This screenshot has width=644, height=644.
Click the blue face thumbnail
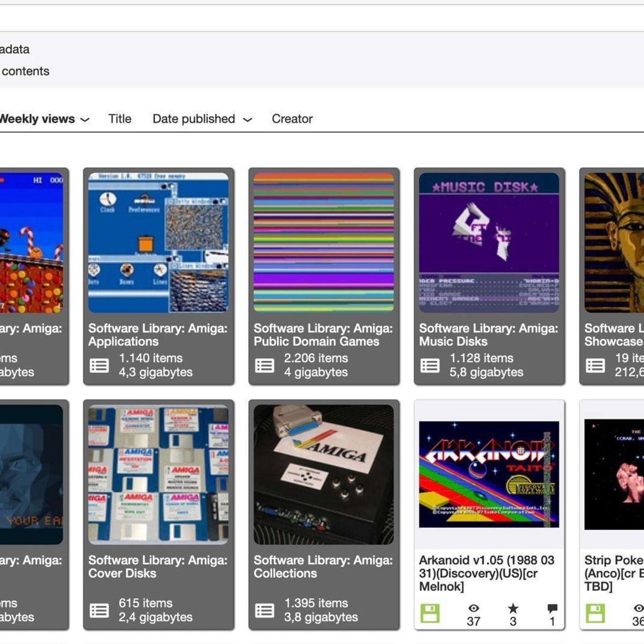(x=31, y=474)
